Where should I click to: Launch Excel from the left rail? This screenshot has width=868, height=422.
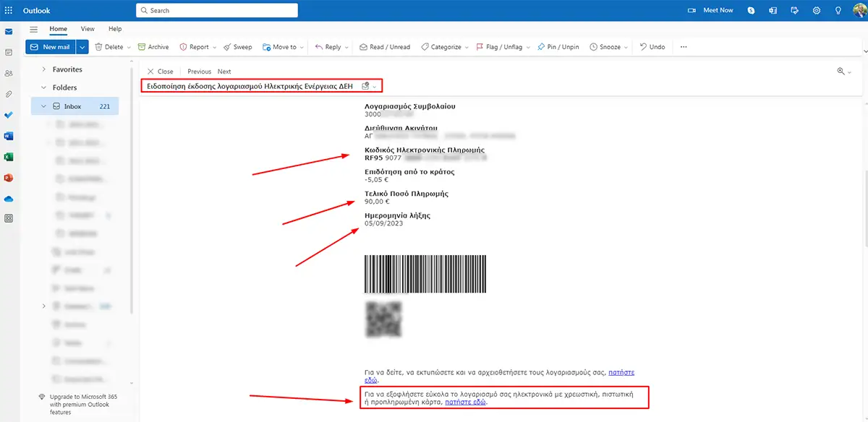tap(9, 157)
